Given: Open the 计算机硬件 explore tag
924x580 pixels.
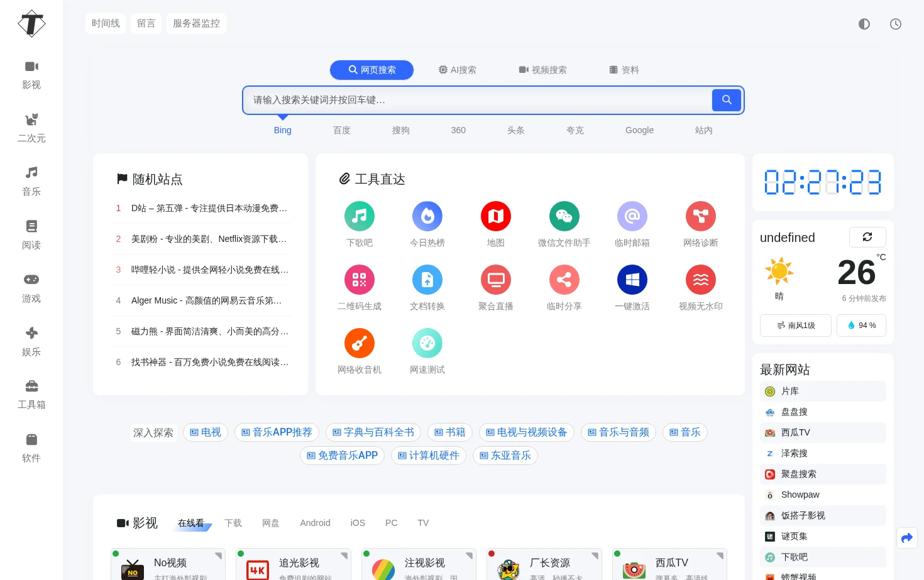Looking at the screenshot, I should pyautogui.click(x=429, y=456).
